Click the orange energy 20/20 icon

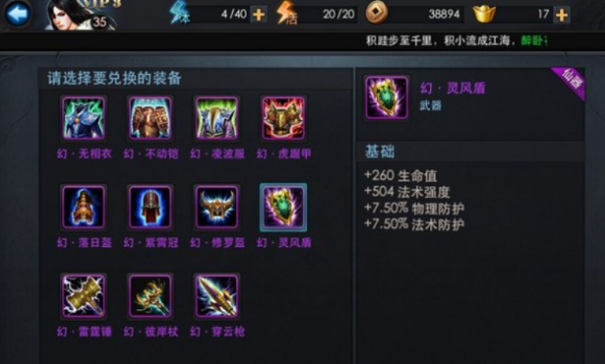pyautogui.click(x=287, y=14)
